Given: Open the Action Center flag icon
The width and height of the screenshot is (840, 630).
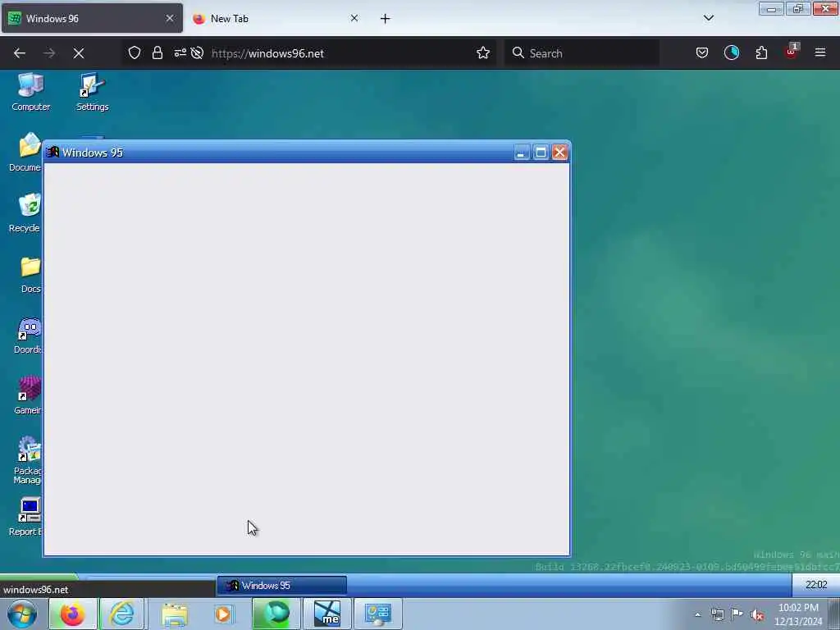Looking at the screenshot, I should pyautogui.click(x=737, y=614).
